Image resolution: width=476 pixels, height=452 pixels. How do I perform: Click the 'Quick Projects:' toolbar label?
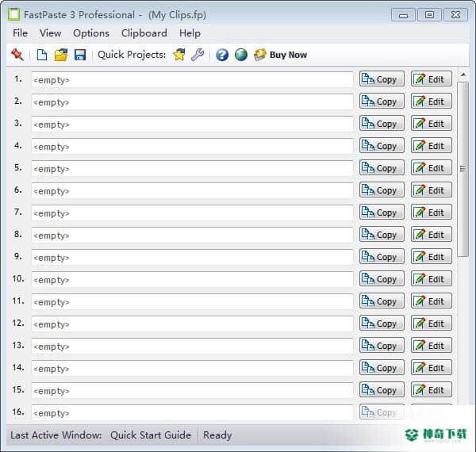pos(132,55)
